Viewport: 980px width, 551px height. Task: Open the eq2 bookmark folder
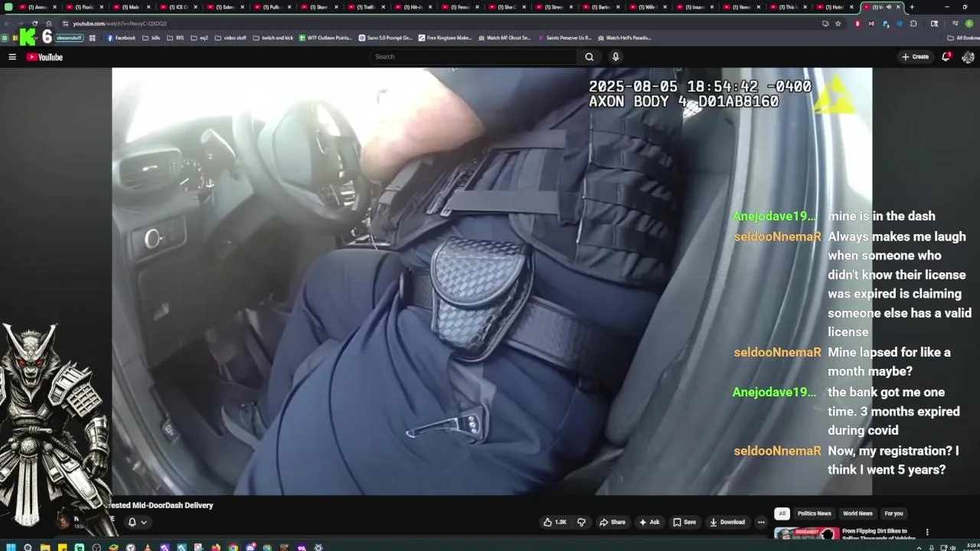[x=199, y=37]
